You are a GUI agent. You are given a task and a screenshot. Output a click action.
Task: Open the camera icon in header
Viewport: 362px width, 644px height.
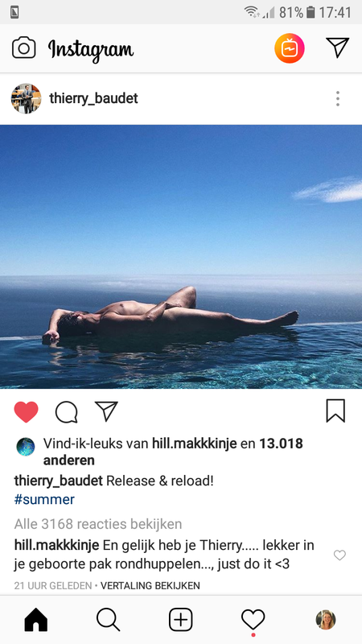(24, 47)
